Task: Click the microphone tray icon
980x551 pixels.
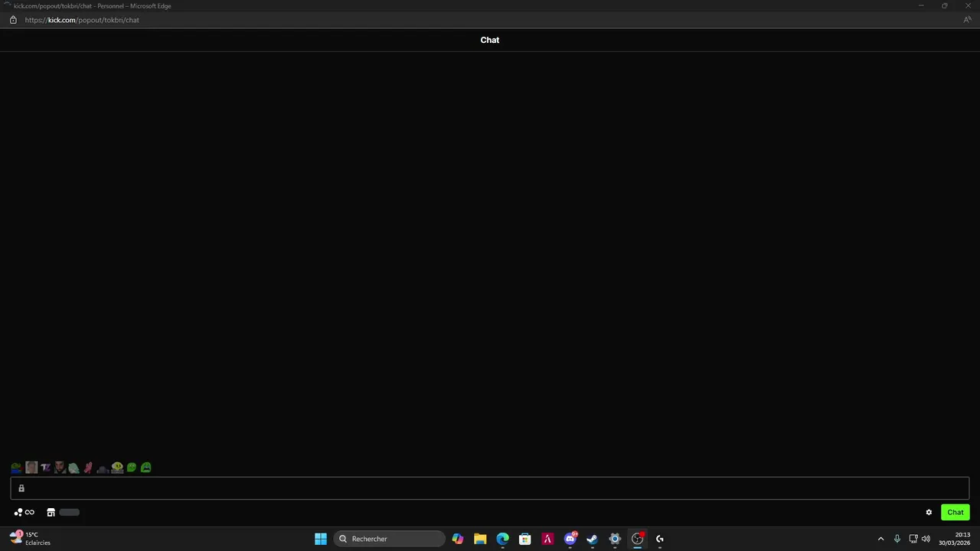Action: 897,539
